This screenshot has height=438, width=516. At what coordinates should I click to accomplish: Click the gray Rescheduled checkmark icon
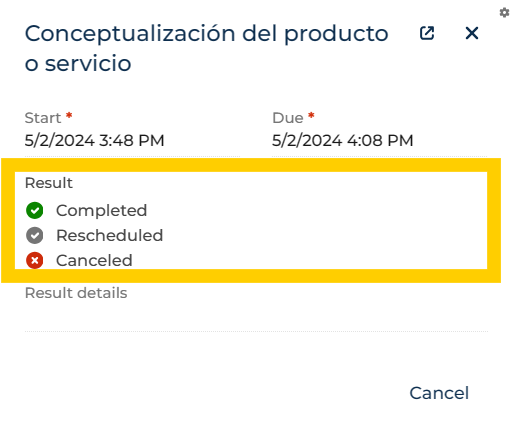click(x=35, y=235)
